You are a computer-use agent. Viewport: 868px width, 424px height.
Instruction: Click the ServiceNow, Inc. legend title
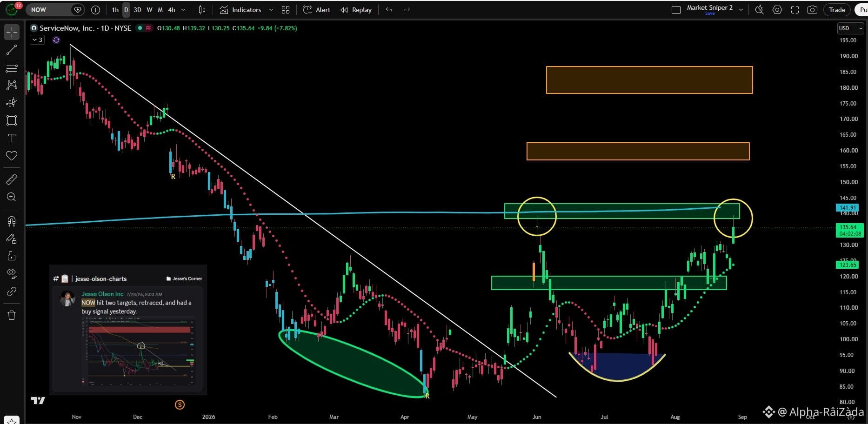tap(67, 28)
